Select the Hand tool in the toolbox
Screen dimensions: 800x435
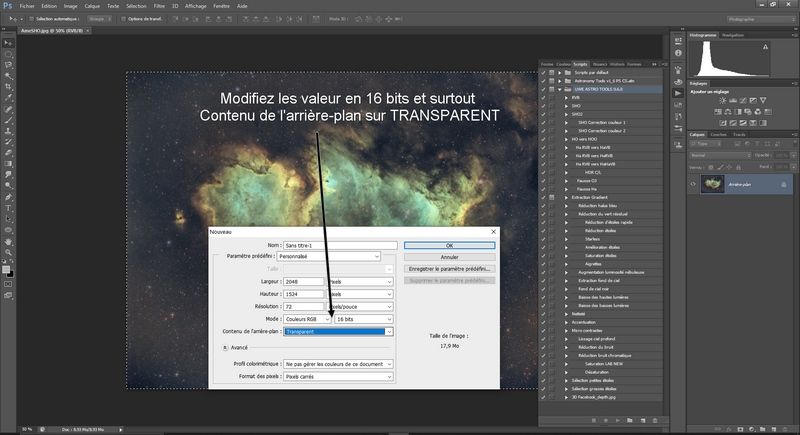coord(8,241)
